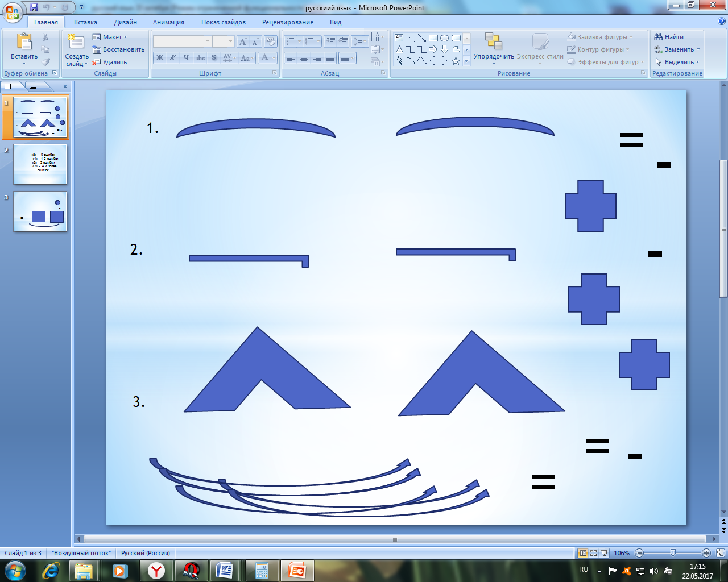
Task: Click the Paste (Вставить) clipboard icon
Action: [24, 42]
